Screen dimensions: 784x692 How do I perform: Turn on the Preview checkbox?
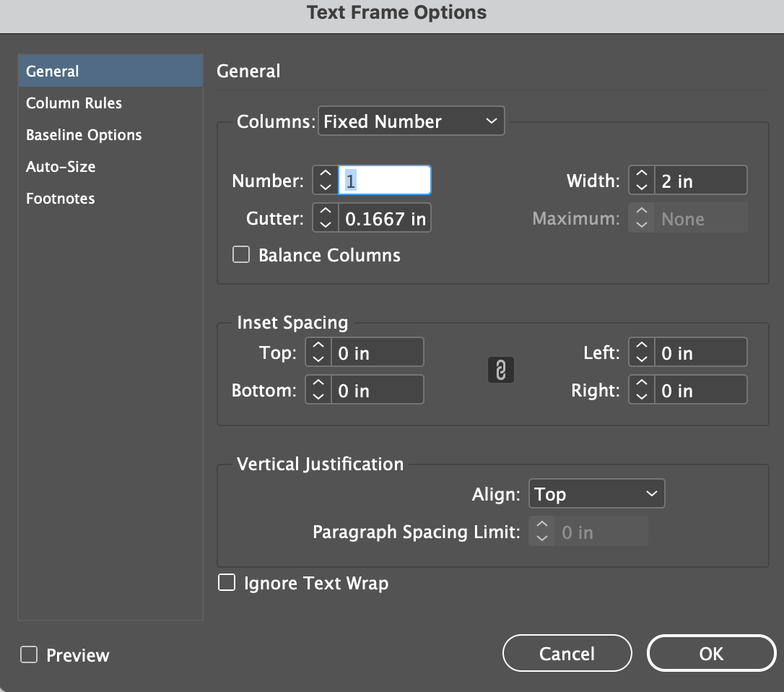click(x=29, y=654)
